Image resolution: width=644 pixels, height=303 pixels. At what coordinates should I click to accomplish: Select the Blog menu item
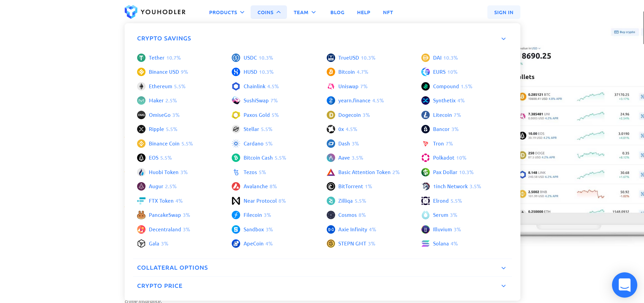pyautogui.click(x=337, y=12)
